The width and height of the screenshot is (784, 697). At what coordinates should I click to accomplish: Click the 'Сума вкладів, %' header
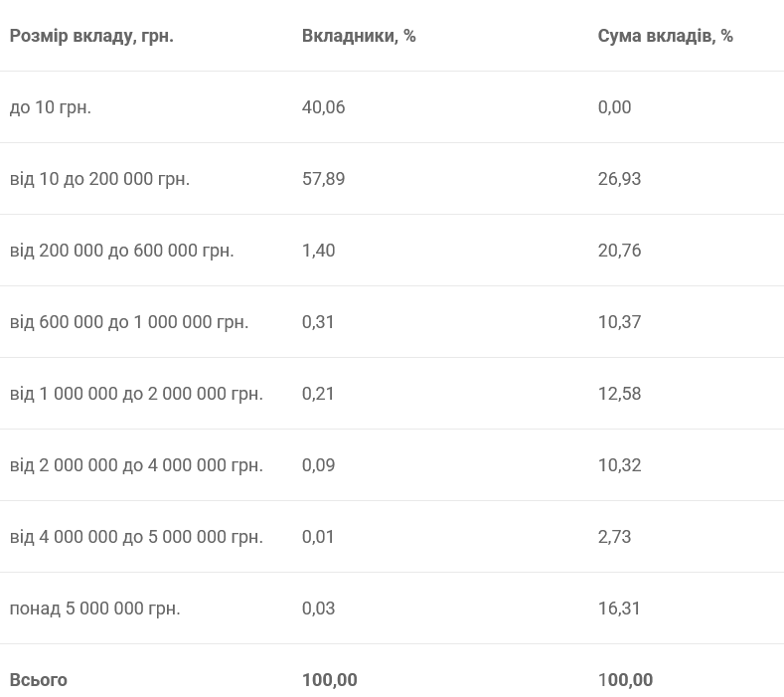click(x=665, y=36)
